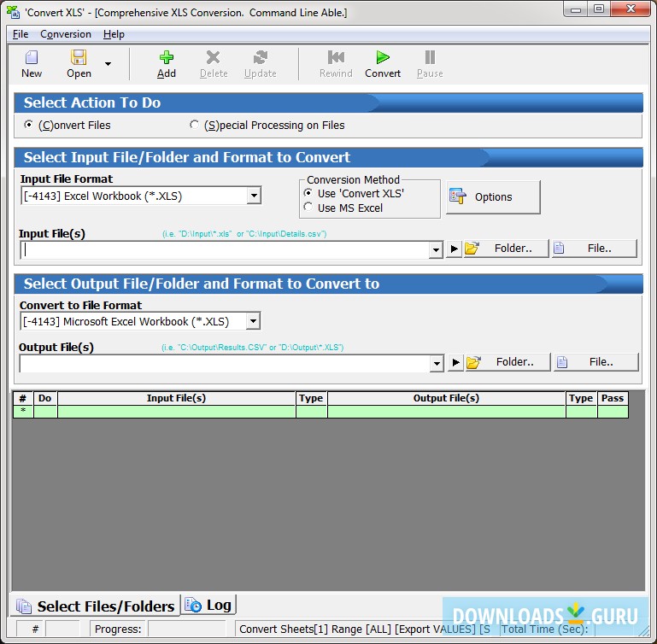Select (S)pecial Processing on Files radio button

click(194, 125)
